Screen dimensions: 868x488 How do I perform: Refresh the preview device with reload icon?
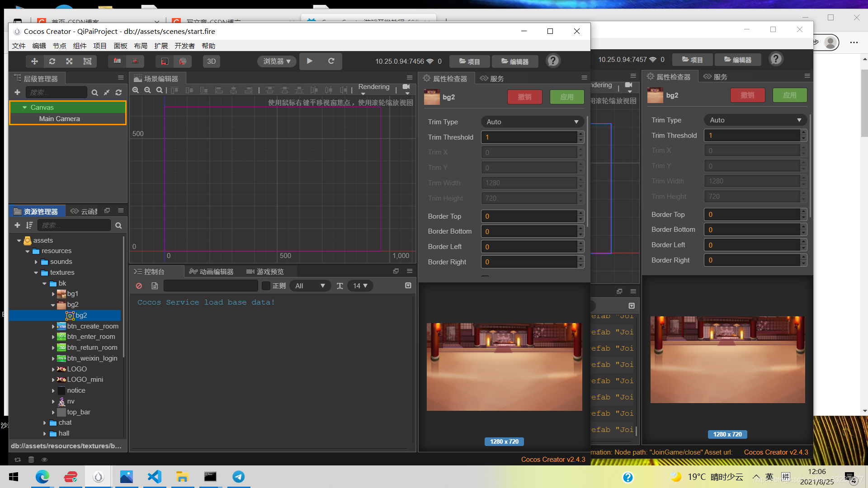click(331, 61)
